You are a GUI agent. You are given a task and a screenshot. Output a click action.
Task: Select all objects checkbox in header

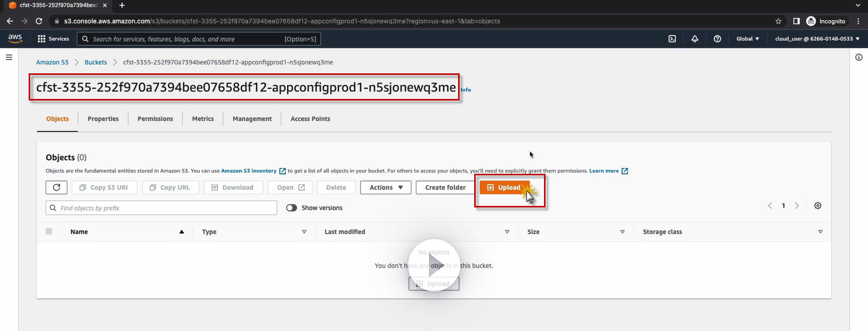49,232
